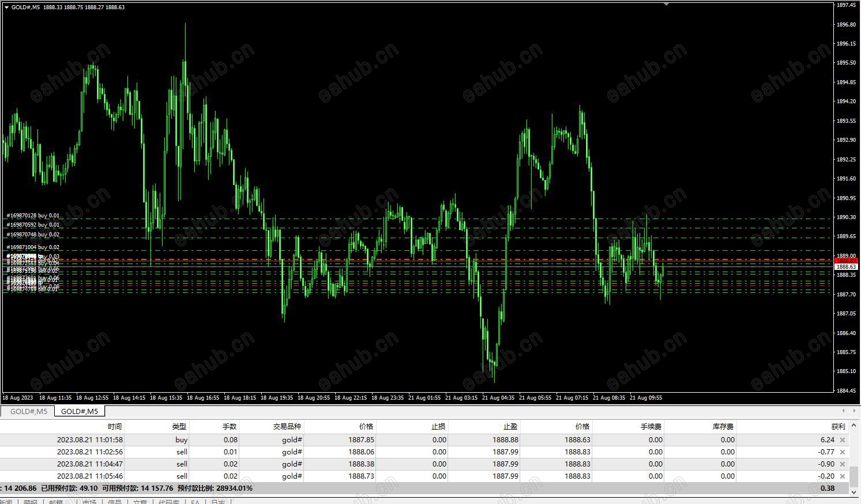Sort orders by the 手数 column header

230,427
